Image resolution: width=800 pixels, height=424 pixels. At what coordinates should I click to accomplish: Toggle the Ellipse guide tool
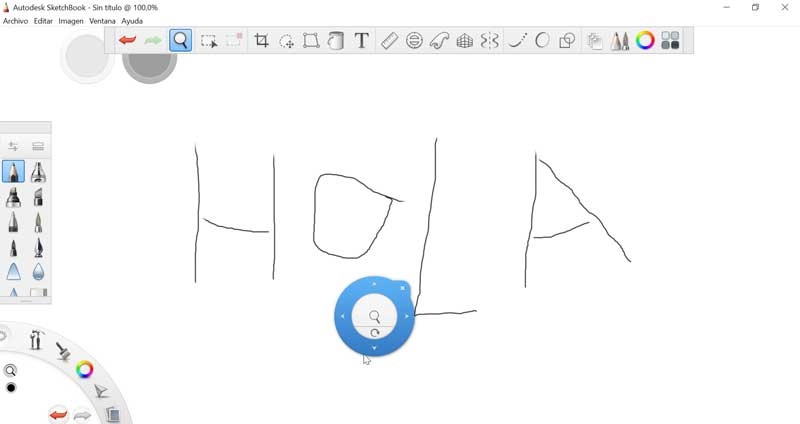pyautogui.click(x=414, y=40)
